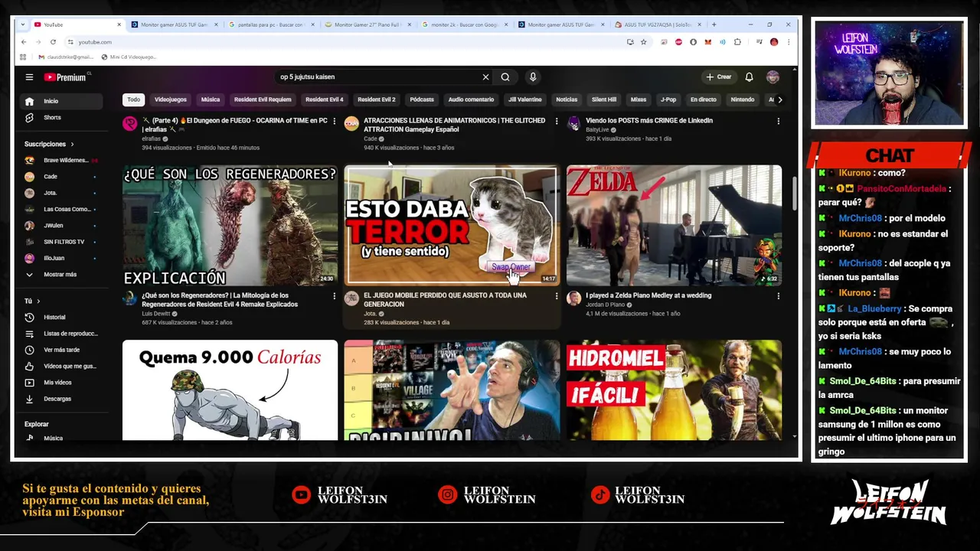980x551 pixels.
Task: Select the Videojuegos filter chip
Action: pyautogui.click(x=171, y=99)
